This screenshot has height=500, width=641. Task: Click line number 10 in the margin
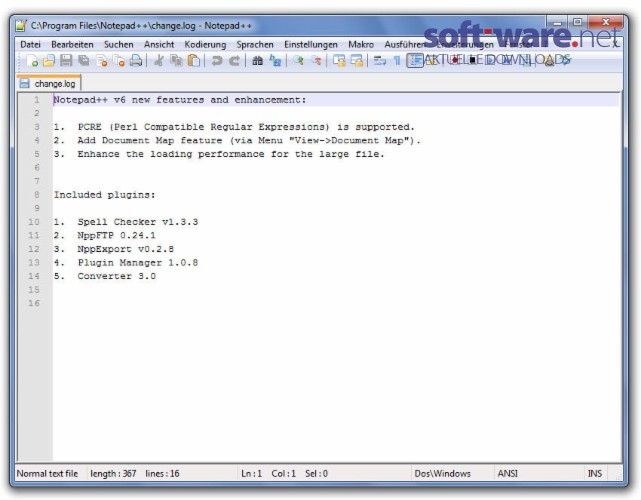(34, 222)
